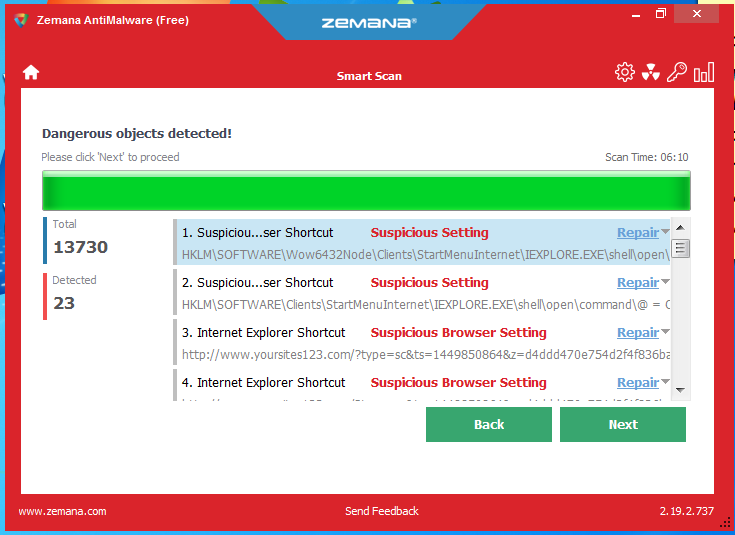Click the Repair link for item 4
This screenshot has width=735, height=535.
[x=638, y=383]
